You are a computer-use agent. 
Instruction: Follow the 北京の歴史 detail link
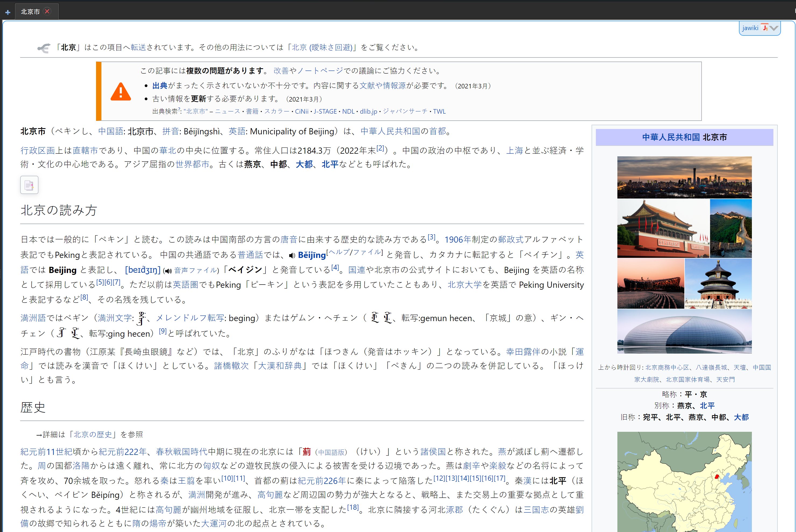(93, 435)
